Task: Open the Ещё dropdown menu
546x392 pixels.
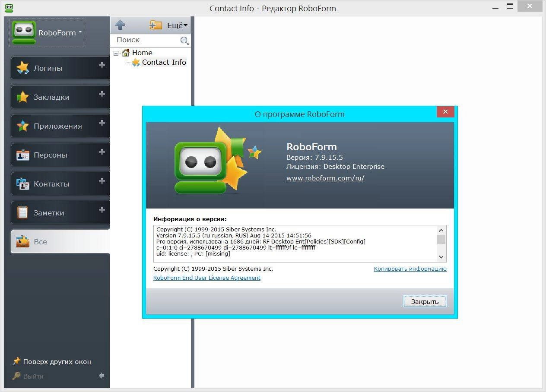Action: (177, 25)
